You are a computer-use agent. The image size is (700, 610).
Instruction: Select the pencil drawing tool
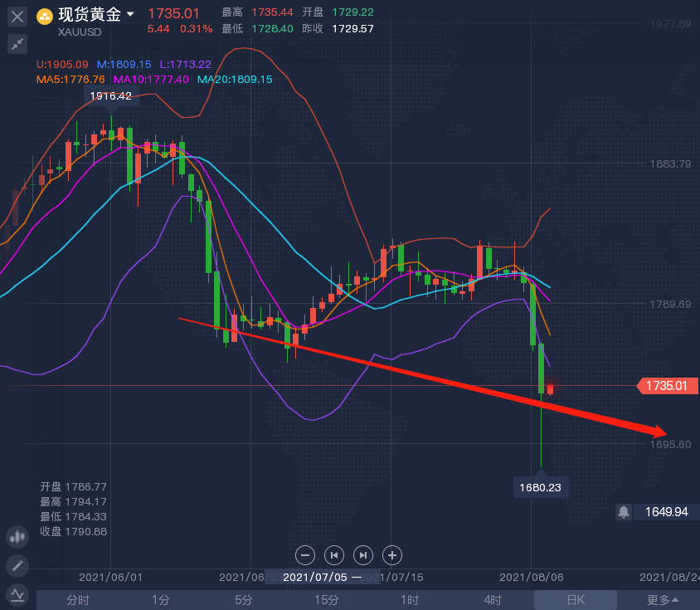pos(17,566)
